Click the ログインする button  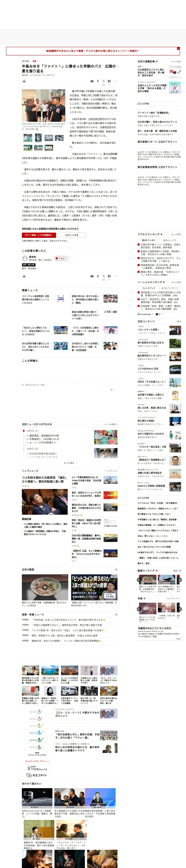click(72, 235)
